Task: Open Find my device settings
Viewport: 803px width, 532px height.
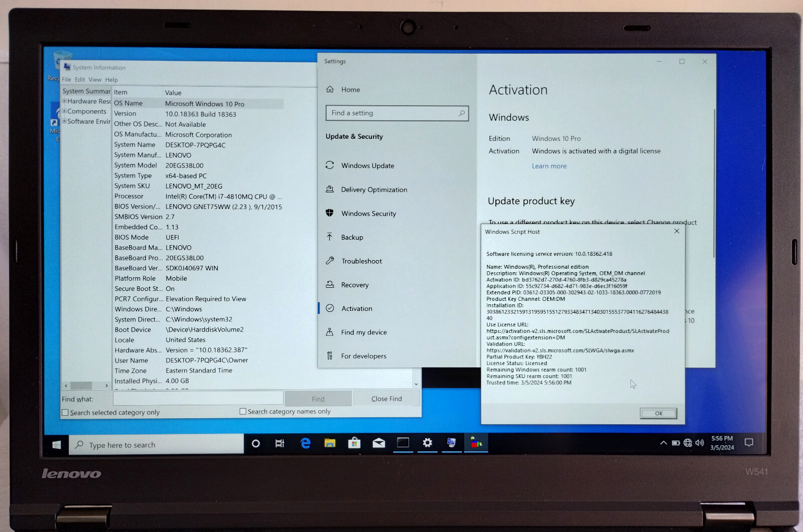Action: [364, 332]
